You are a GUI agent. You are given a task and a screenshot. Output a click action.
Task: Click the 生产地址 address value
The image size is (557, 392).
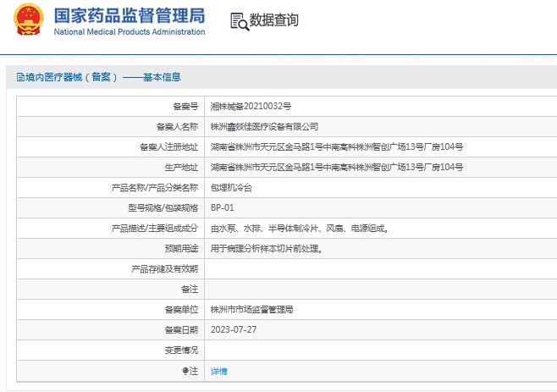point(337,167)
